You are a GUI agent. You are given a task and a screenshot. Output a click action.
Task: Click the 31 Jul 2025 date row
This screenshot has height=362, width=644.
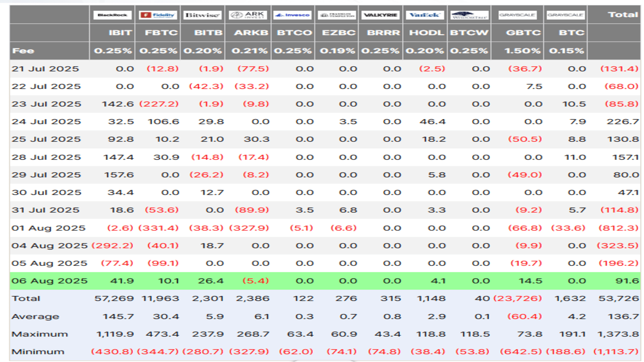[45, 210]
